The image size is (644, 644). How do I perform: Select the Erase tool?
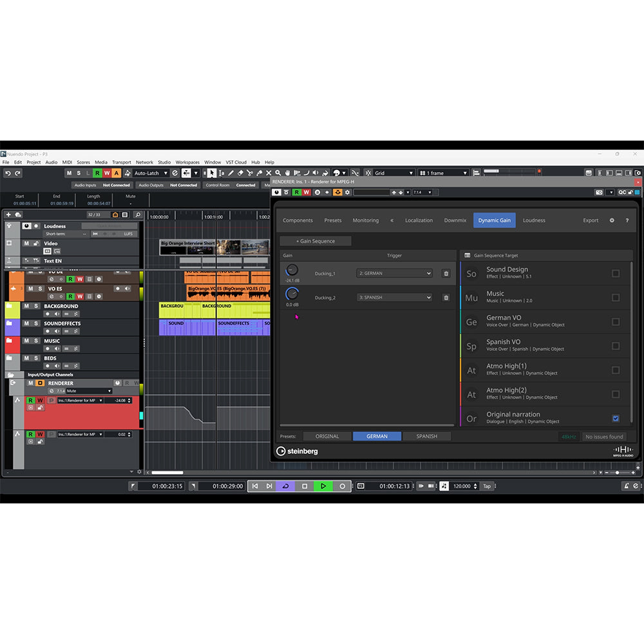coord(240,173)
